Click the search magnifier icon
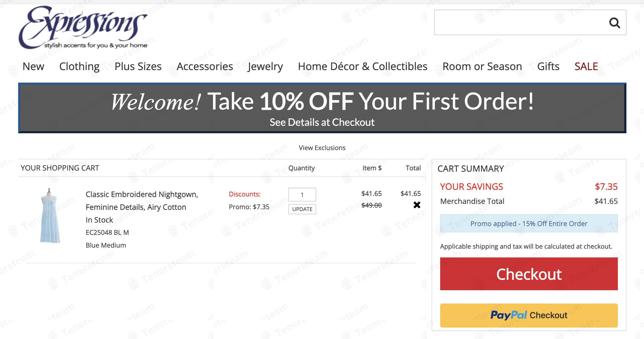644x339 pixels. point(614,23)
